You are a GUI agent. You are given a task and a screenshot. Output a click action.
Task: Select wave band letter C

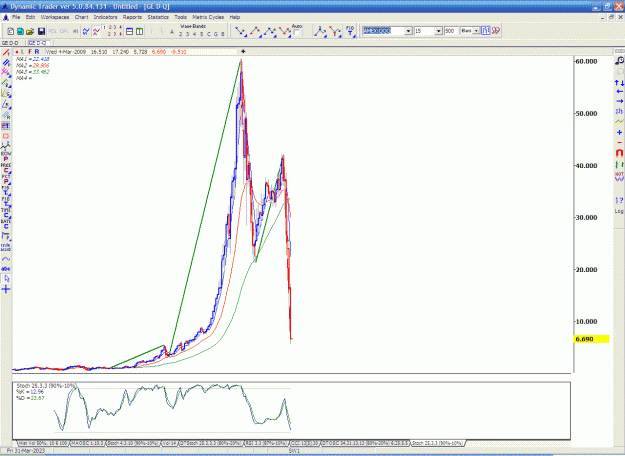click(x=208, y=34)
